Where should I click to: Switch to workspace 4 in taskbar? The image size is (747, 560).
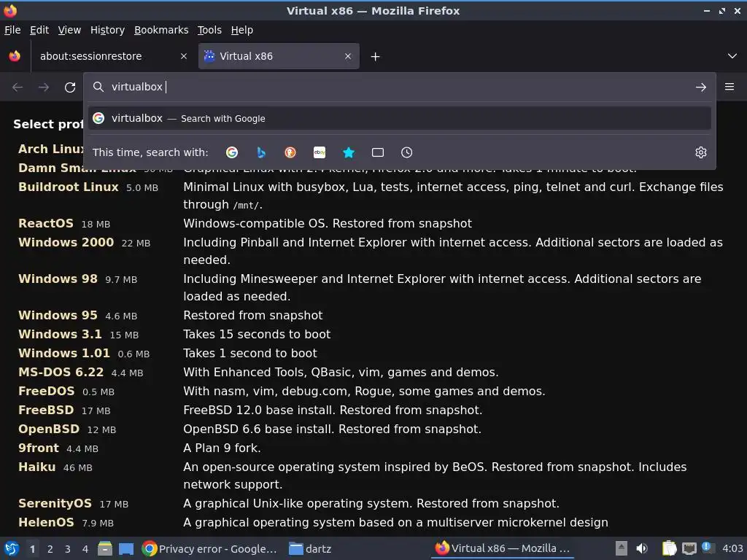coord(85,549)
